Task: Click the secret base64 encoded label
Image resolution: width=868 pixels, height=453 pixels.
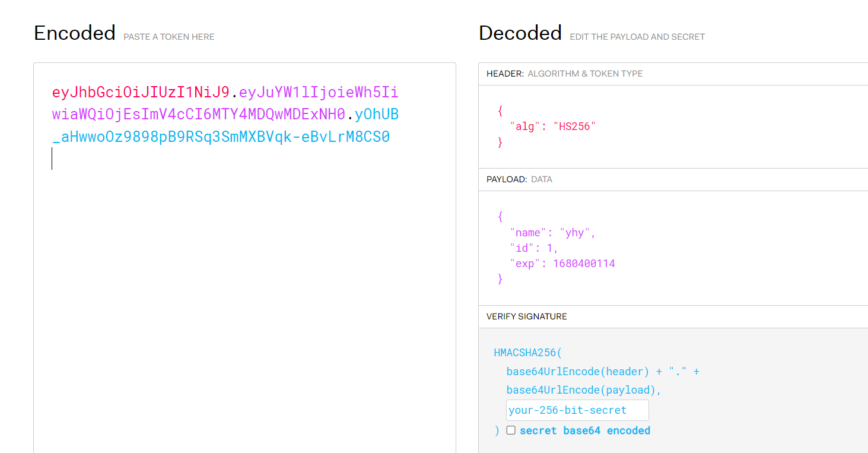Action: tap(585, 430)
